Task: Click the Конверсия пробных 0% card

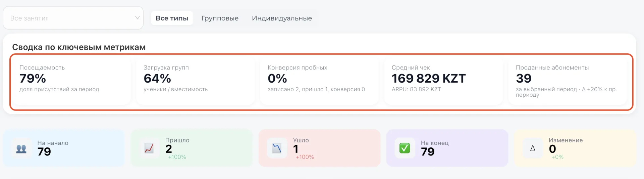Action: pos(320,81)
